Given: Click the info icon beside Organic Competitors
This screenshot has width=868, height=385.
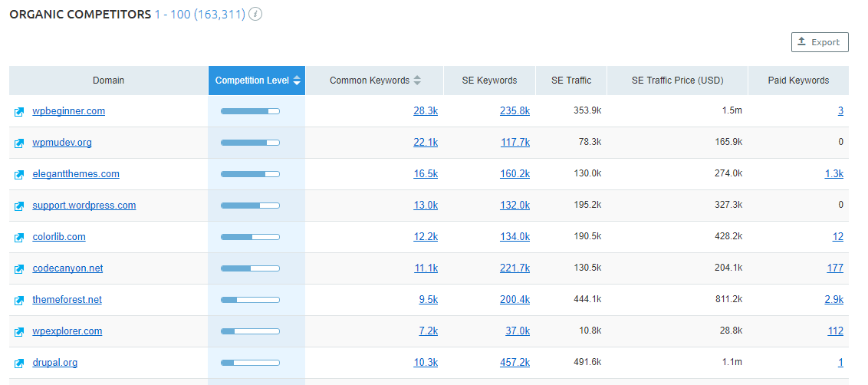Looking at the screenshot, I should pos(255,15).
